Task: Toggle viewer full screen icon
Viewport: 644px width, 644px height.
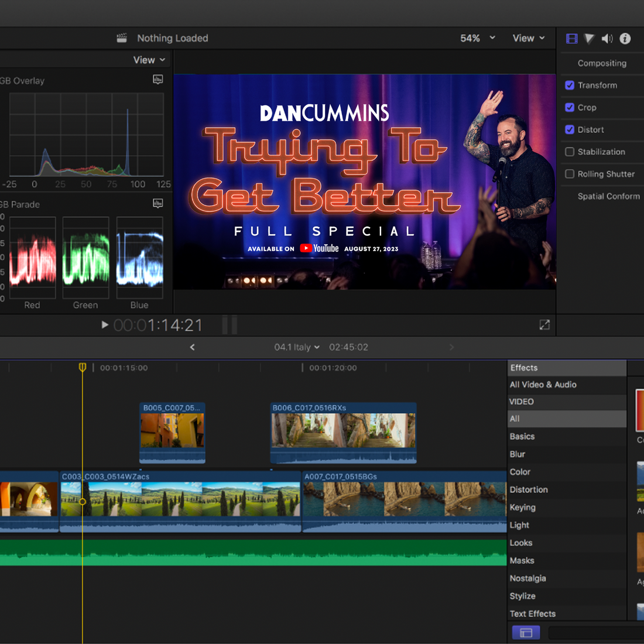Action: pyautogui.click(x=544, y=325)
